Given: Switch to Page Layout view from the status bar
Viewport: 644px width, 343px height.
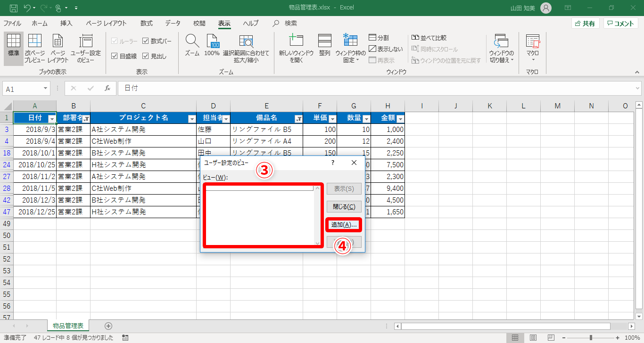Looking at the screenshot, I should click(533, 337).
